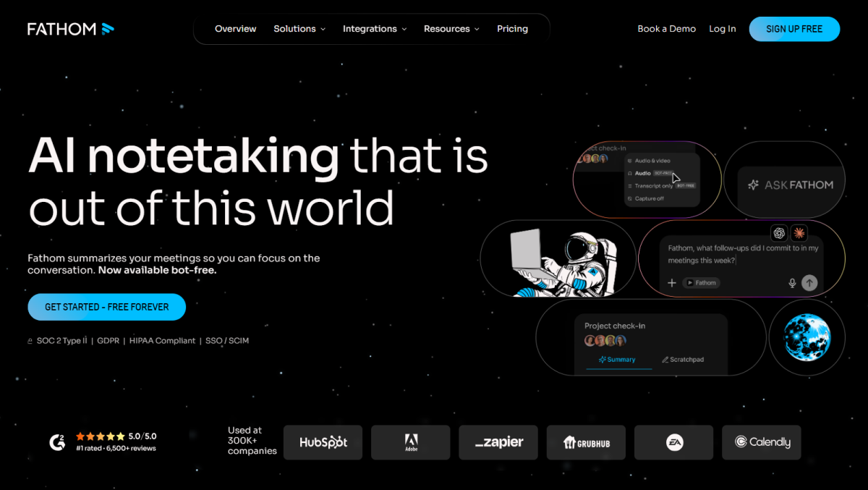Viewport: 868px width, 490px height.
Task: Click the astronaut with laptop illustration
Action: pyautogui.click(x=563, y=263)
